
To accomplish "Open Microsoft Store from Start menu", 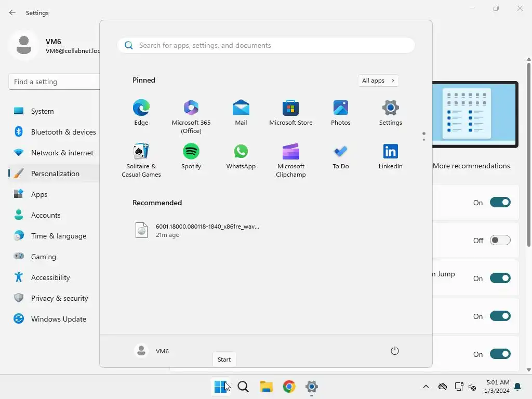I will [x=291, y=113].
